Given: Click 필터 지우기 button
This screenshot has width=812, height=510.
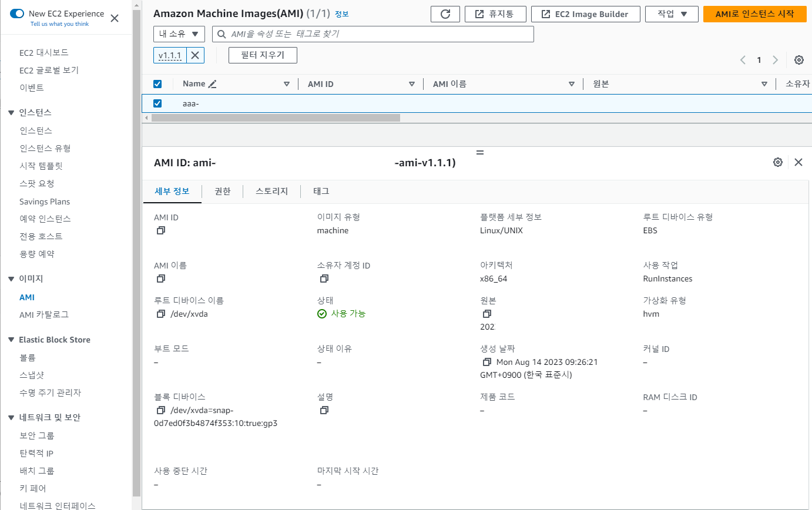Looking at the screenshot, I should (x=263, y=55).
